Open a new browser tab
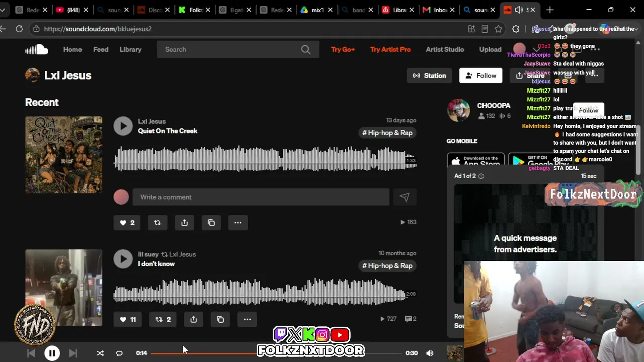 pos(550,10)
